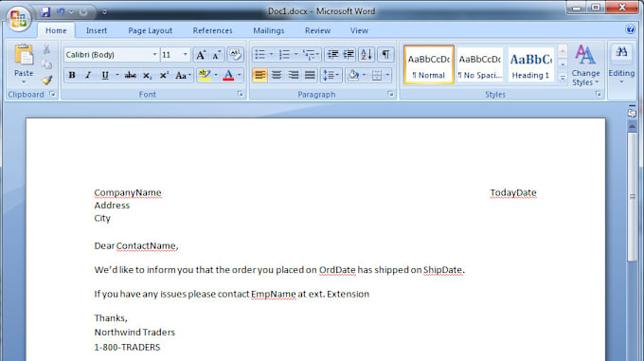Screen dimensions: 644x361
Task: Switch to the Mailings tab
Action: 269,30
